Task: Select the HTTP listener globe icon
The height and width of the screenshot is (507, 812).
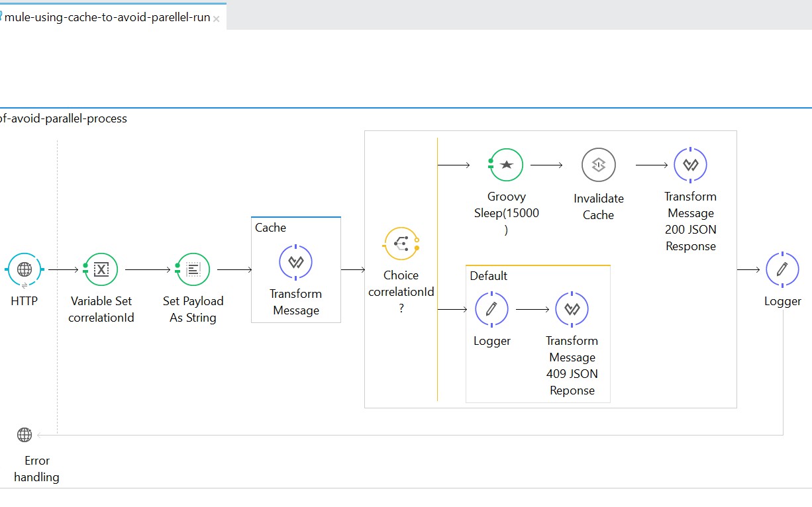Action: point(25,269)
